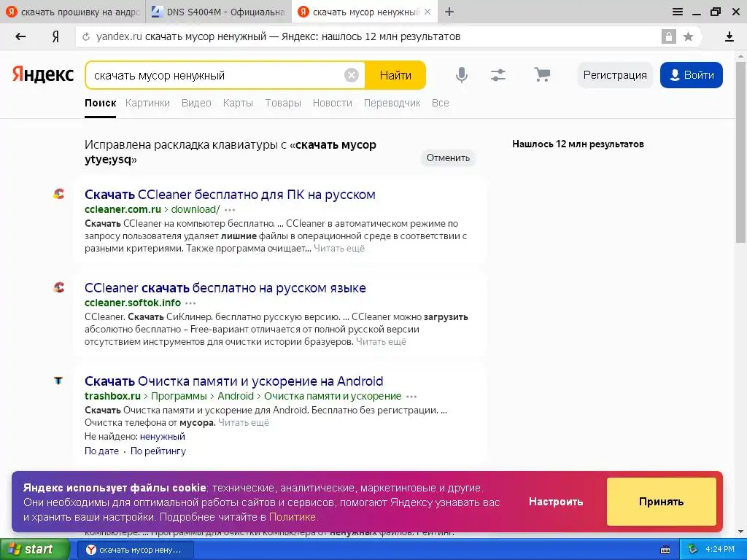Open 'Скачать CCleaner бесплатно для ПК' result

230,194
